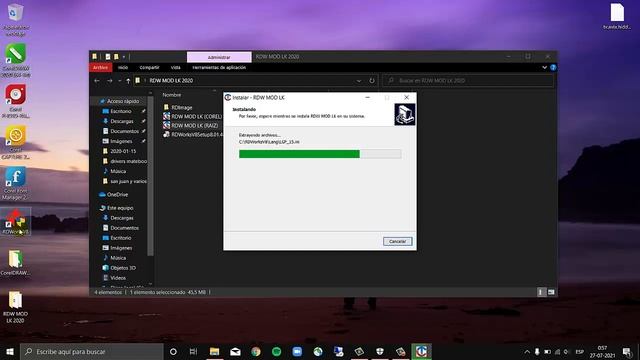Open the Corel CAPTURE desktop shortcut

tap(16, 142)
